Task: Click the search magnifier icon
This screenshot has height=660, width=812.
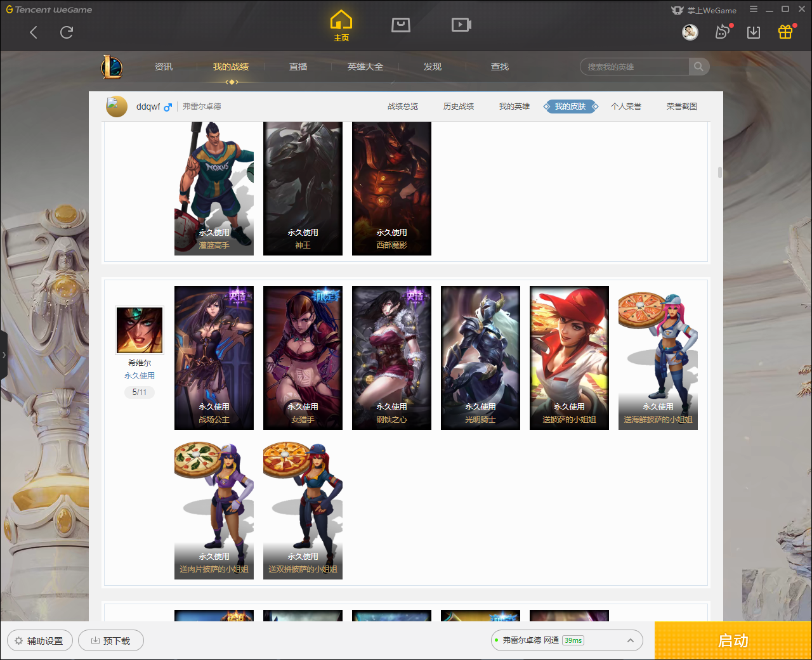Action: coord(698,67)
